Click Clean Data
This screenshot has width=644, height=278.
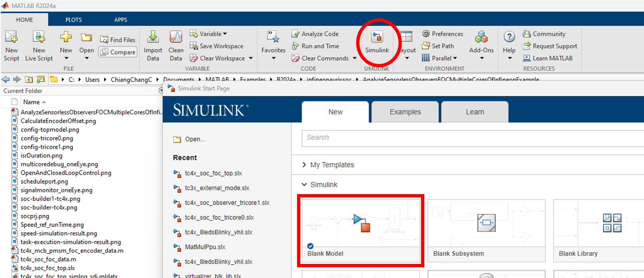pos(176,46)
